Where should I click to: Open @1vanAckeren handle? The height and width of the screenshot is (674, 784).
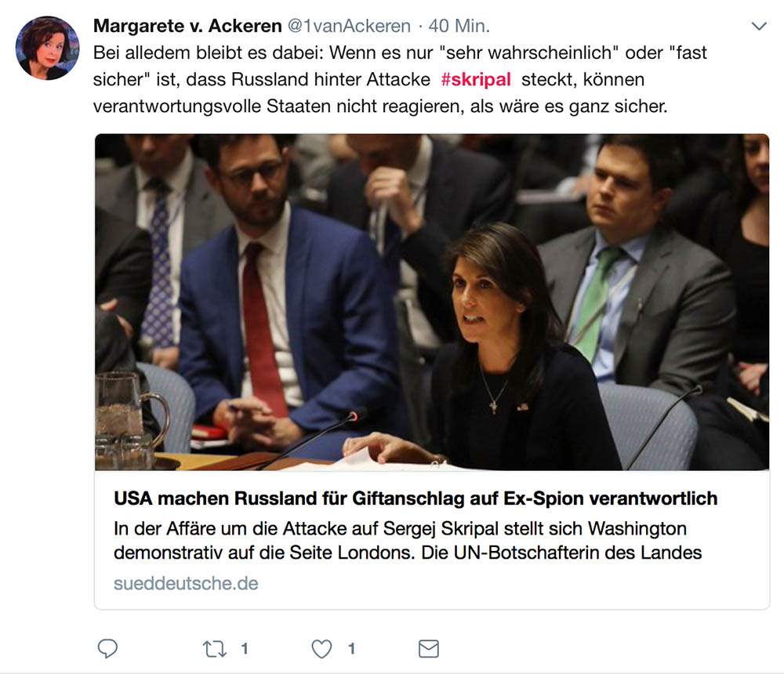pos(349,26)
